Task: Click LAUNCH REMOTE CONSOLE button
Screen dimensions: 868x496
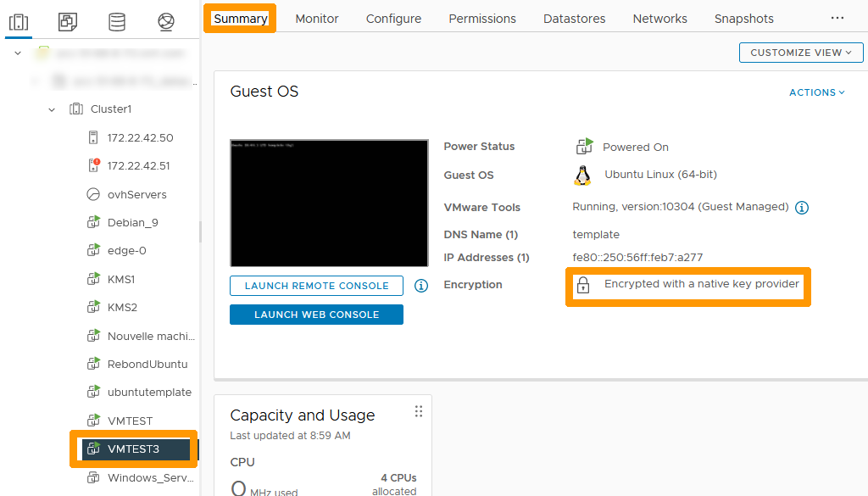Action: pos(316,286)
